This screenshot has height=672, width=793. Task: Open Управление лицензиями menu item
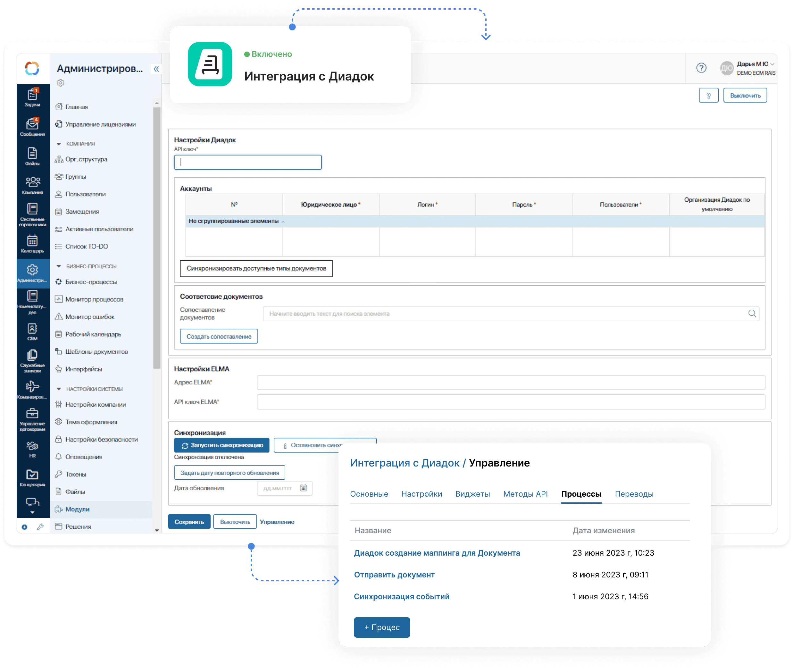[x=101, y=124]
